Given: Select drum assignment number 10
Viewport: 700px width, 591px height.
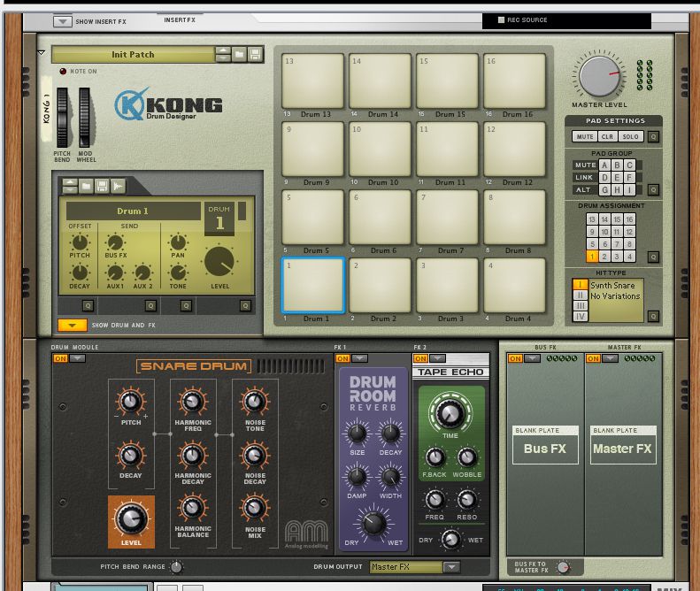Looking at the screenshot, I should click(604, 232).
